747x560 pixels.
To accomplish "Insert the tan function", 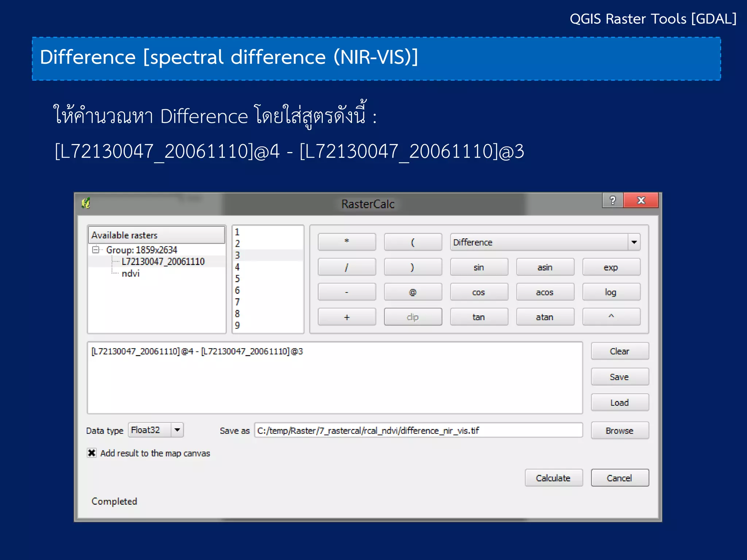I will (x=479, y=316).
